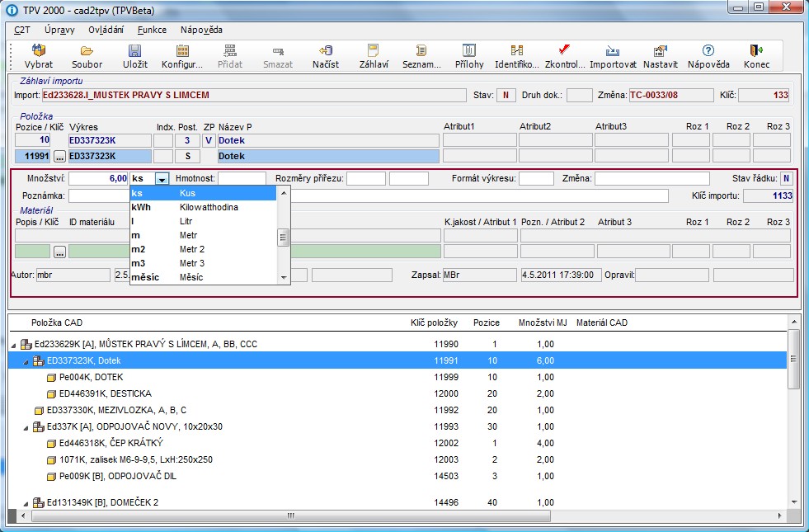Click part icon of ED446391K, DESTICKA
This screenshot has height=532, width=809.
(x=51, y=393)
